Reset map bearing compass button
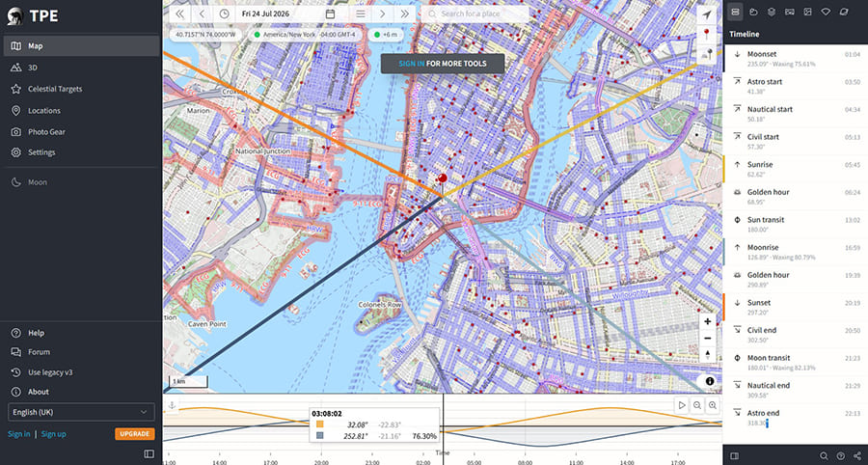This screenshot has width=868, height=465. (708, 355)
